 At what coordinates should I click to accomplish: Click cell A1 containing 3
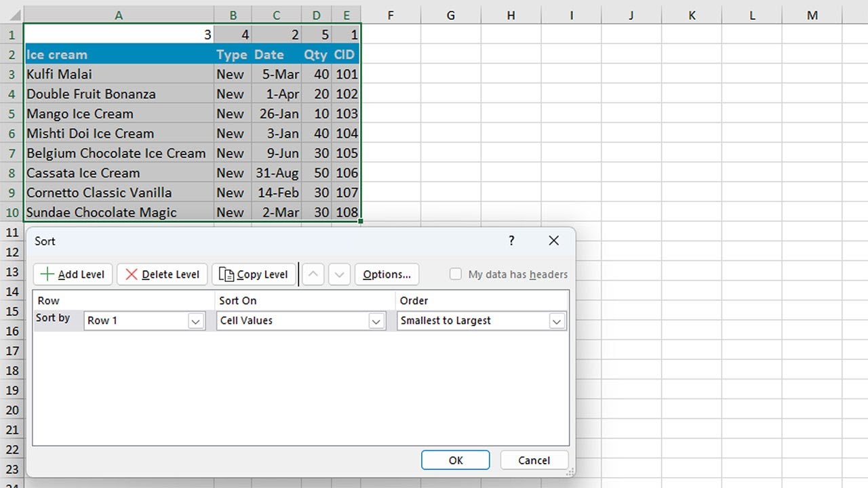(x=119, y=35)
